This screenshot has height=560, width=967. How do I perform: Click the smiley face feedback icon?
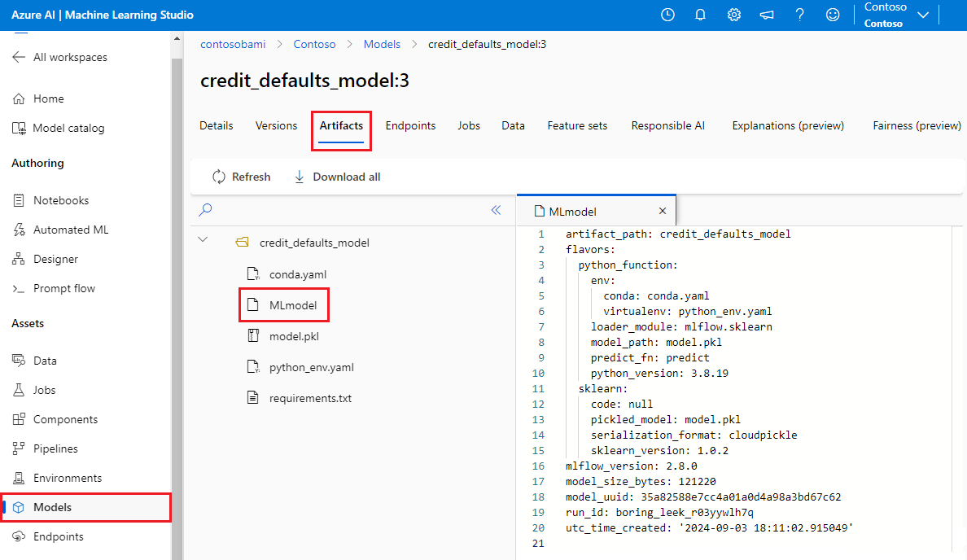click(x=833, y=15)
